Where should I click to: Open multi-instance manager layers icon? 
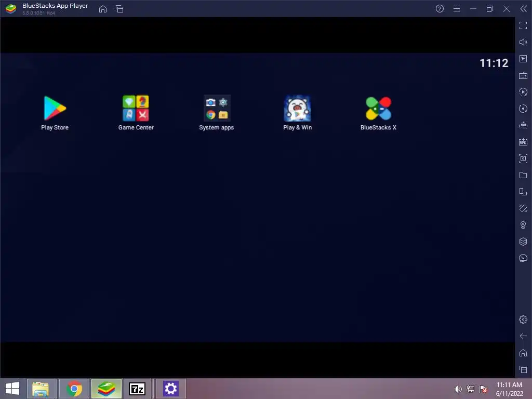coord(523,242)
